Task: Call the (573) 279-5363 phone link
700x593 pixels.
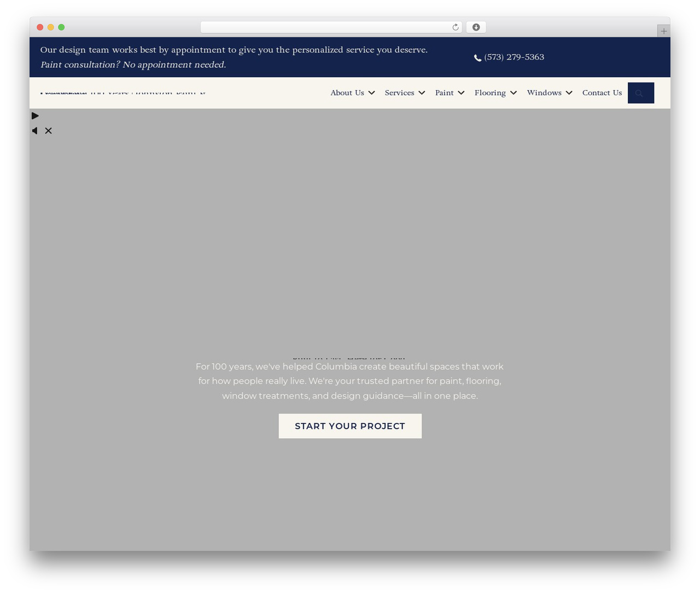Action: 514,57
